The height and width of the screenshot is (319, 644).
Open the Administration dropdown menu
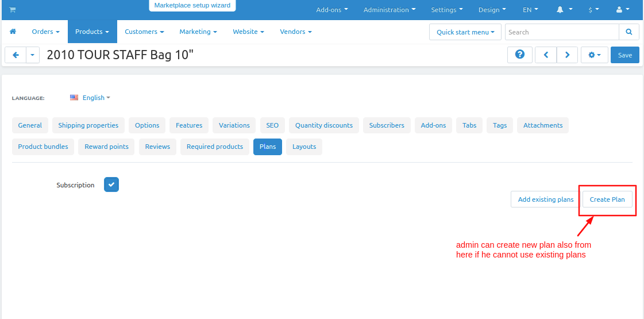[x=390, y=10]
